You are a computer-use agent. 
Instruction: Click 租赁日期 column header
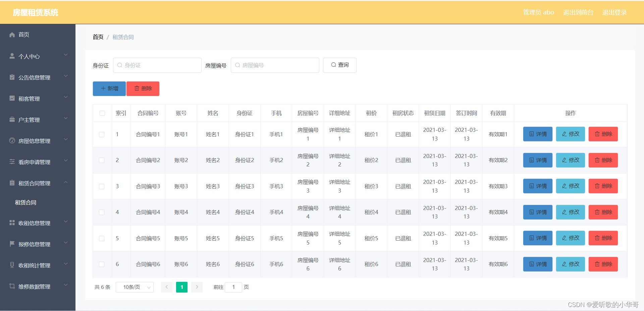[435, 113]
